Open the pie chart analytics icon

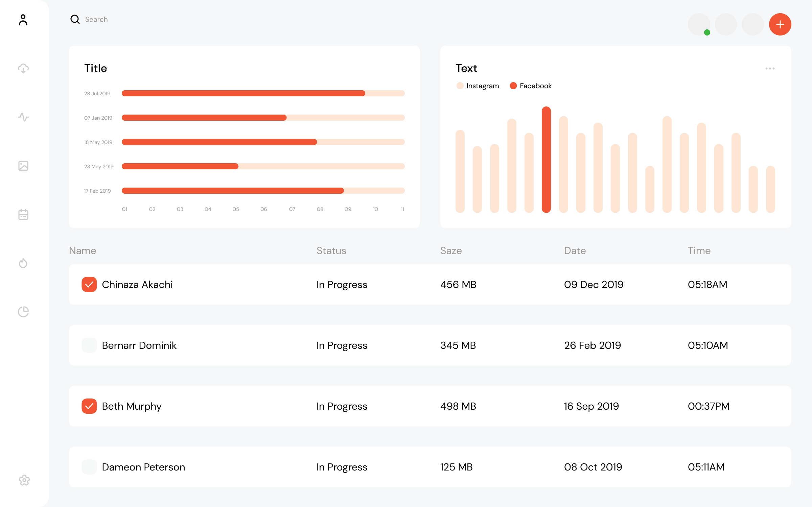coord(23,312)
